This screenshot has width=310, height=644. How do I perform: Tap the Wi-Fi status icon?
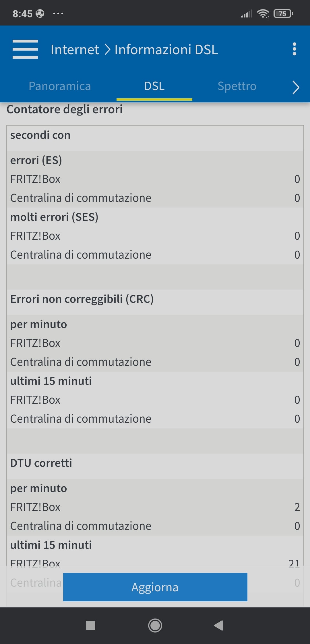click(x=263, y=13)
